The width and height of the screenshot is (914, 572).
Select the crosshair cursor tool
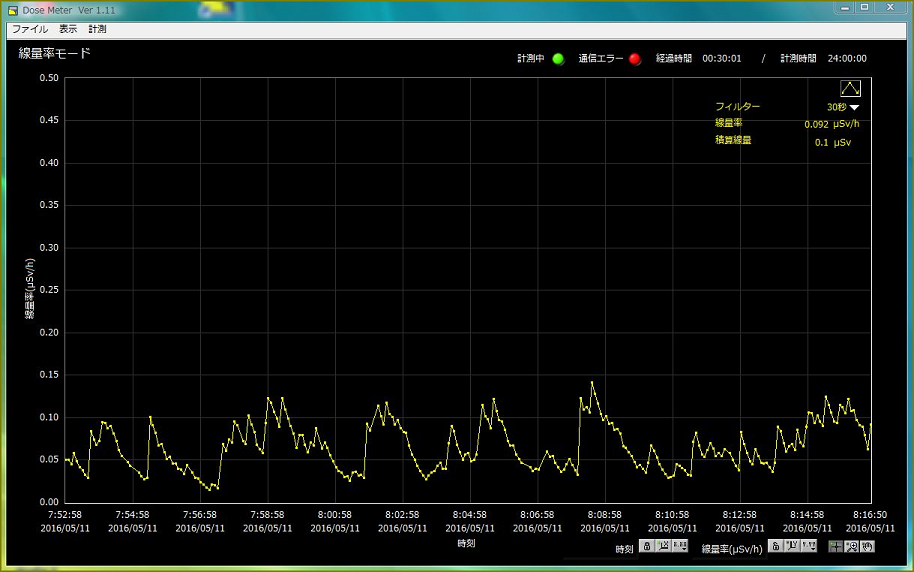tap(835, 546)
